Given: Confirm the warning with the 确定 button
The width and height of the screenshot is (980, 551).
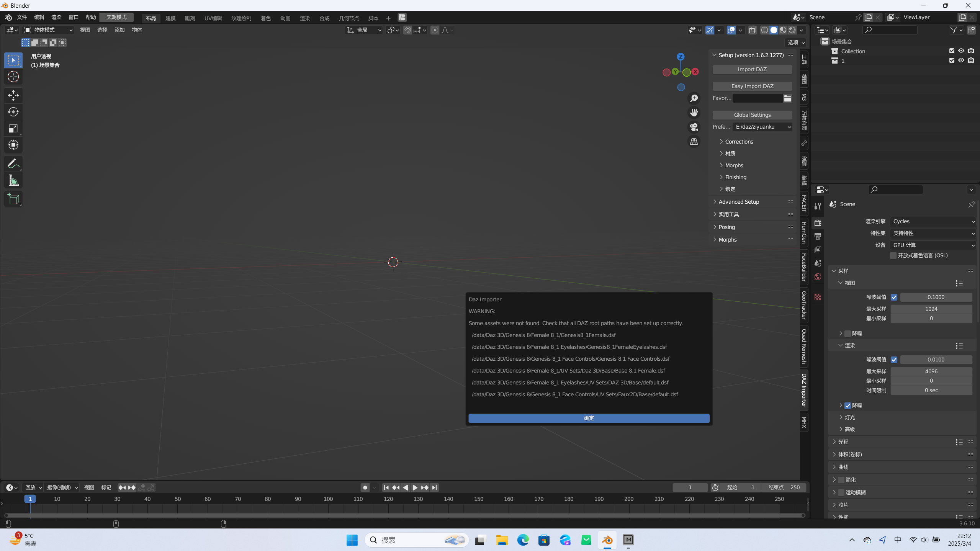Looking at the screenshot, I should coord(589,418).
